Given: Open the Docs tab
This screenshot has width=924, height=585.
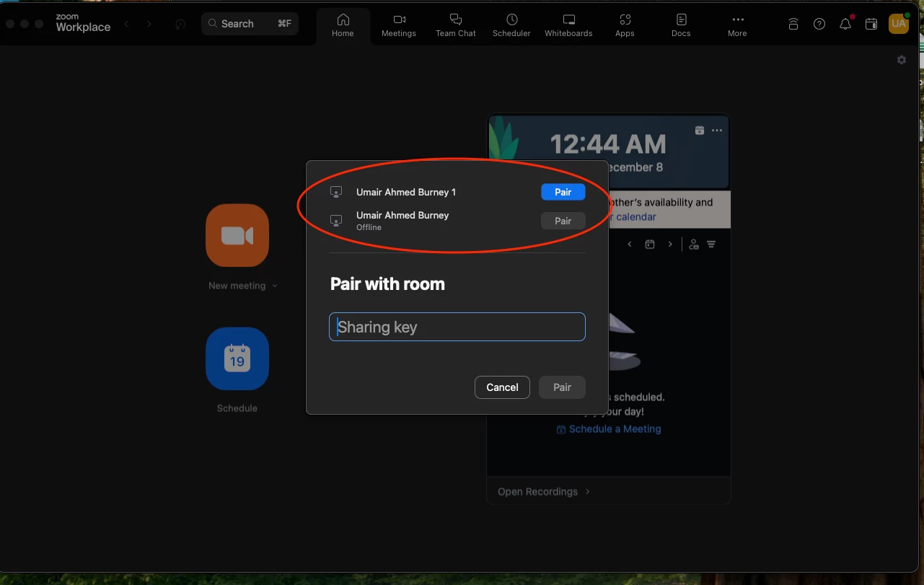Looking at the screenshot, I should (681, 25).
